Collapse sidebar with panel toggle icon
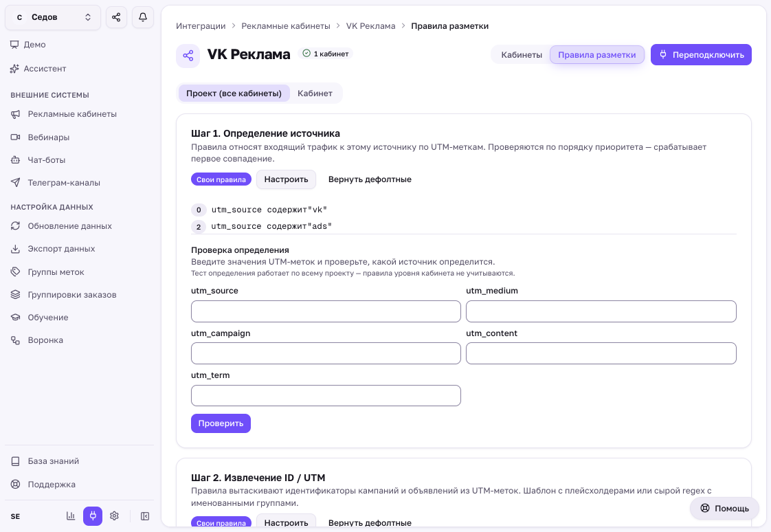The height and width of the screenshot is (532, 771). (145, 516)
